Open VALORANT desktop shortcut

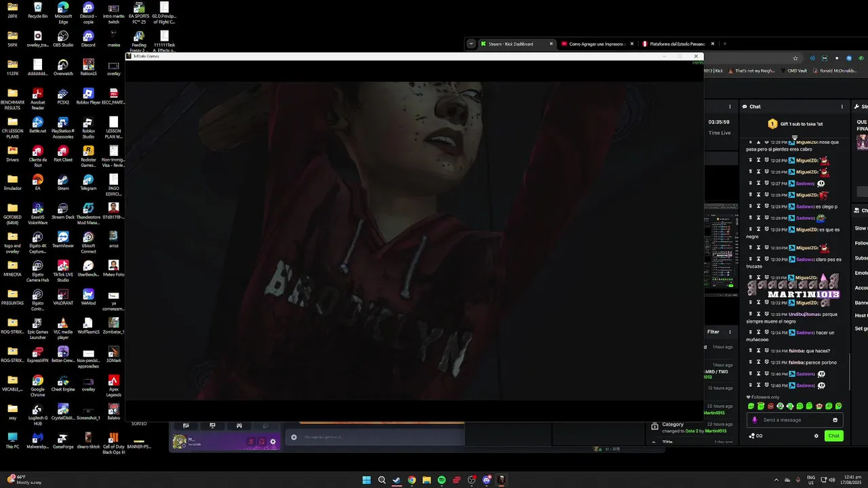63,297
